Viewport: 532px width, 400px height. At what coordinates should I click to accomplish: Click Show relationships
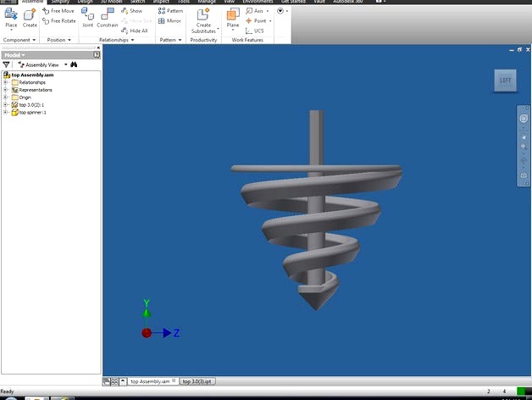coord(131,11)
